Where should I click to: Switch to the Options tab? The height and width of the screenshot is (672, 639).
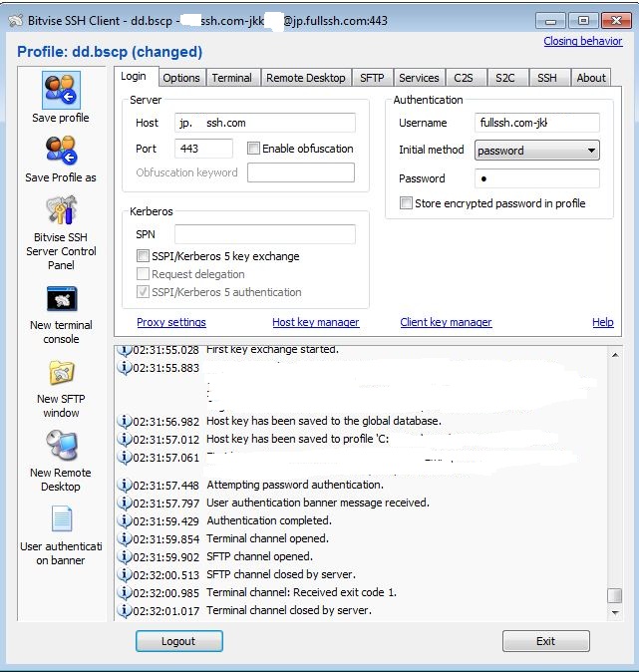pos(181,78)
